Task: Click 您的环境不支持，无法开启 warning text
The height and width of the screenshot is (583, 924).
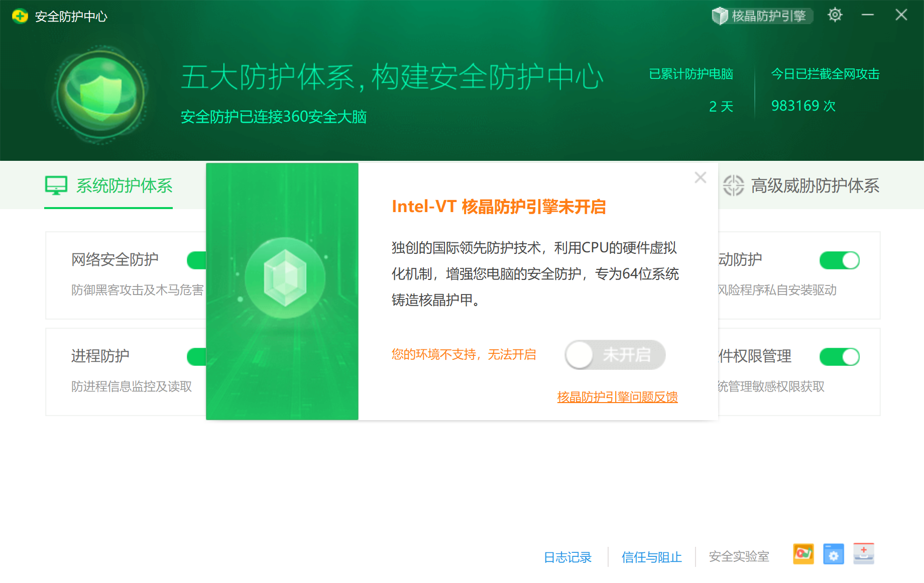Action: 464,354
